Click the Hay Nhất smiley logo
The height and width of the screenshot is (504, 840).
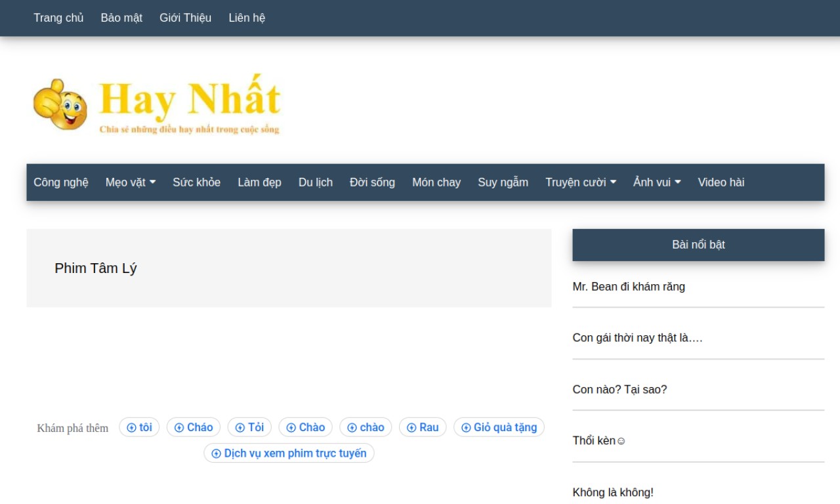click(x=60, y=105)
